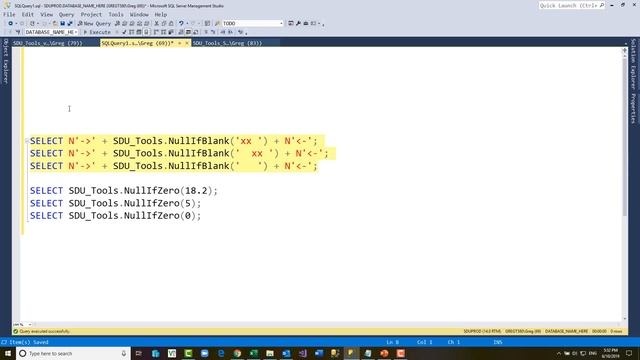The image size is (640, 360).
Task: Open the Windows Start menu
Action: pyautogui.click(x=7, y=353)
